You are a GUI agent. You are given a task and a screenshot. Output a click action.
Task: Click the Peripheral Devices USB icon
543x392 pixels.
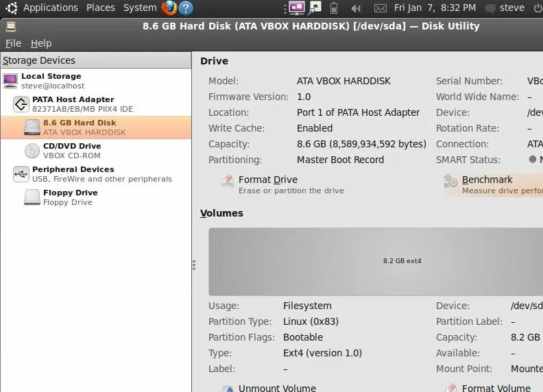point(21,174)
